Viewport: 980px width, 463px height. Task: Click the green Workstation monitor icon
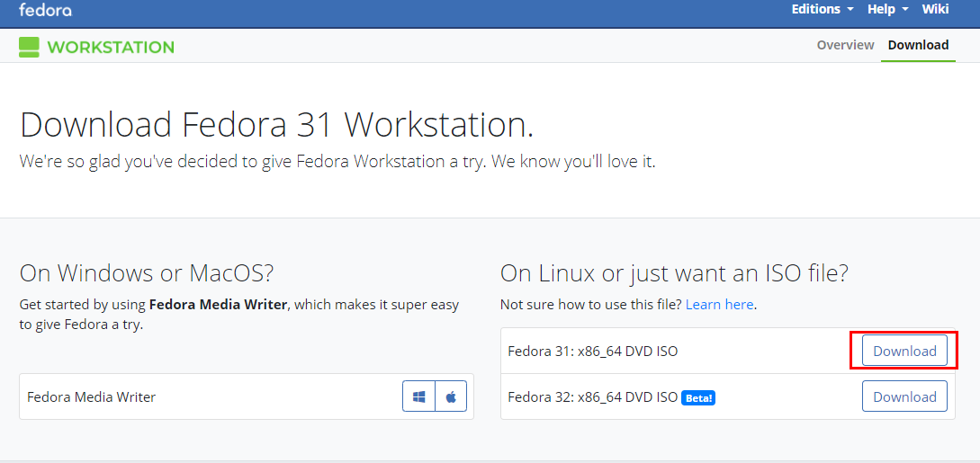pyautogui.click(x=29, y=47)
